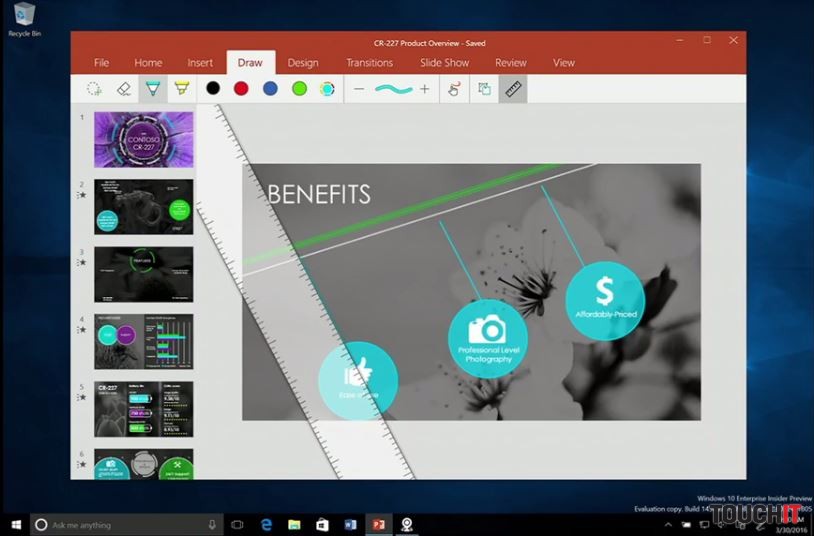Viewport: 814px width, 536px height.
Task: Select red ink color
Action: pyautogui.click(x=241, y=89)
